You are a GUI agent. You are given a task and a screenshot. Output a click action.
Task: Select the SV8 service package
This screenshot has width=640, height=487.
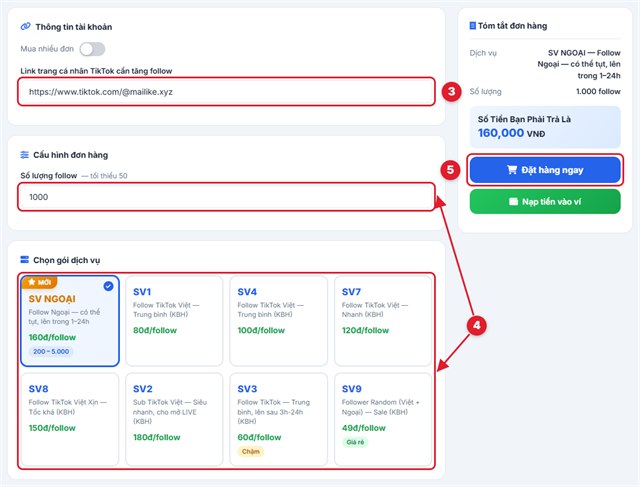[70, 419]
